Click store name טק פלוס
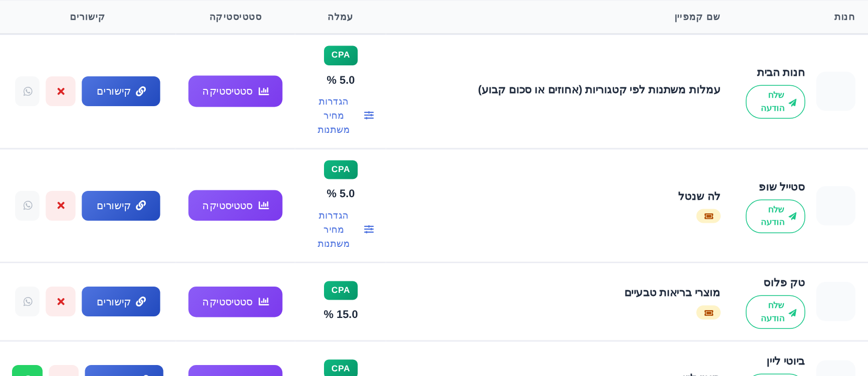This screenshot has height=376, width=868. [x=784, y=283]
